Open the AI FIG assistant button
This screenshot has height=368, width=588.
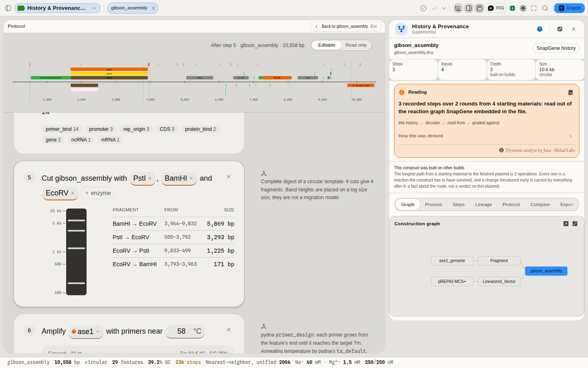(496, 8)
